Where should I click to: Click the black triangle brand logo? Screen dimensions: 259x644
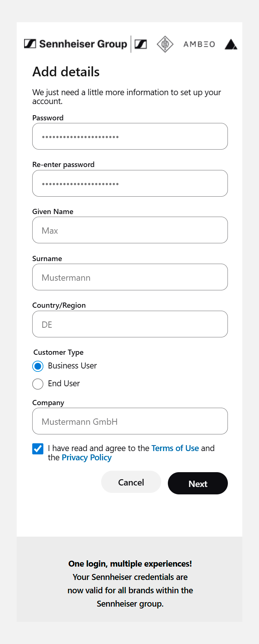(x=231, y=44)
